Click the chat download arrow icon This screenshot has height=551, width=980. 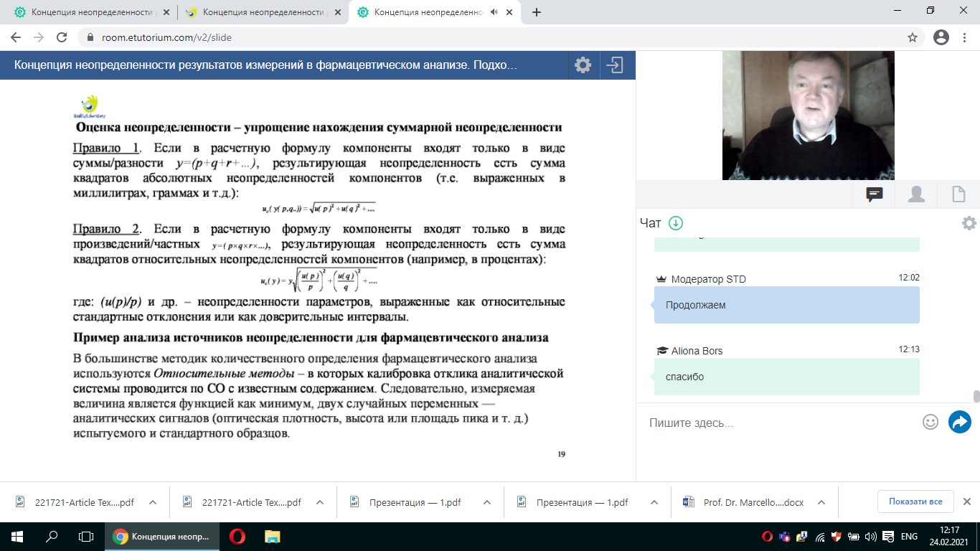coord(675,223)
